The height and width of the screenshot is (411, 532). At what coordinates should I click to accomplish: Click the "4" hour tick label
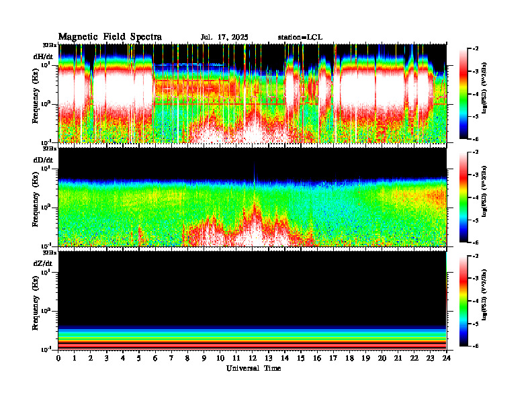coord(123,358)
